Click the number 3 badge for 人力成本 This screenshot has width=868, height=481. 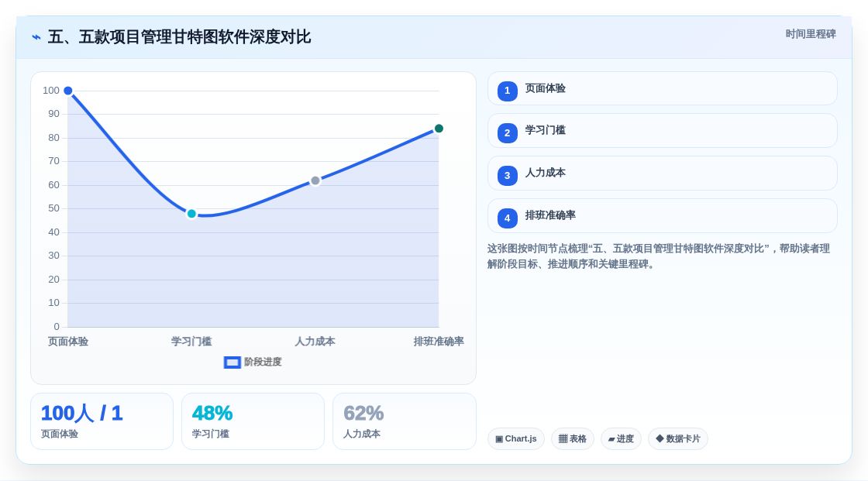pyautogui.click(x=507, y=176)
